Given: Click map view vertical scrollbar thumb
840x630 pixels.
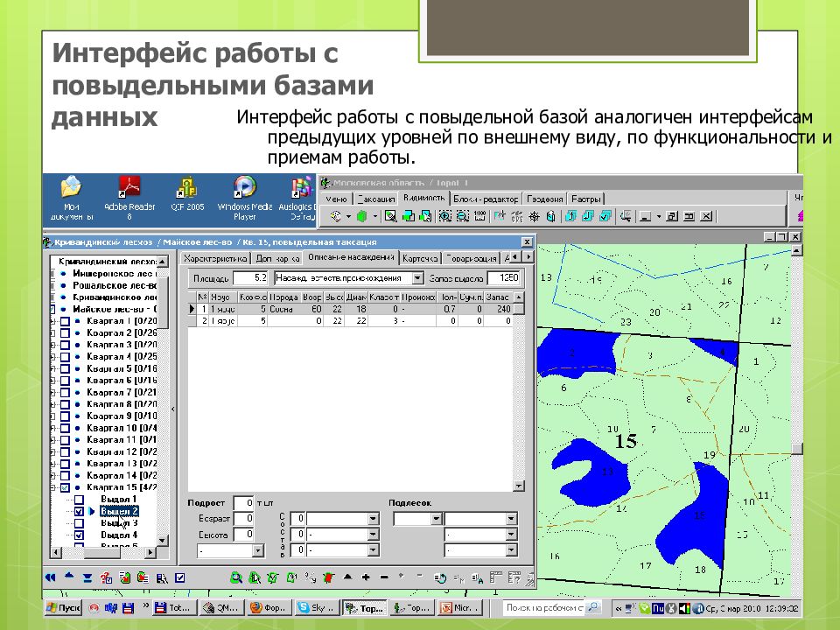Looking at the screenshot, I should [x=796, y=448].
